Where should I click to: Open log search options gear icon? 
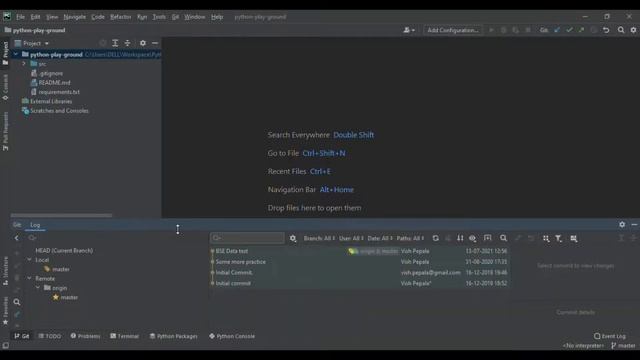[293, 238]
